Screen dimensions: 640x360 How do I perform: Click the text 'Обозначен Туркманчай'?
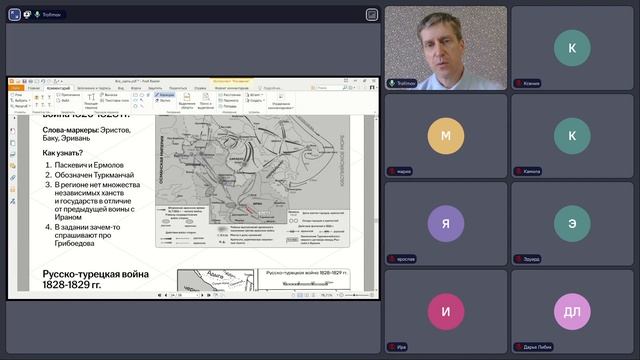pyautogui.click(x=94, y=175)
